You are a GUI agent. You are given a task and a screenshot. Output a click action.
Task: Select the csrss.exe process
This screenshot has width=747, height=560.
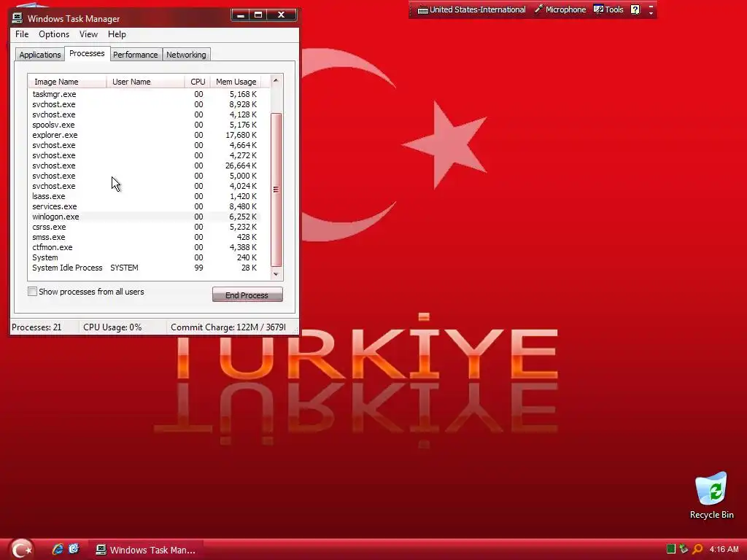pos(145,227)
